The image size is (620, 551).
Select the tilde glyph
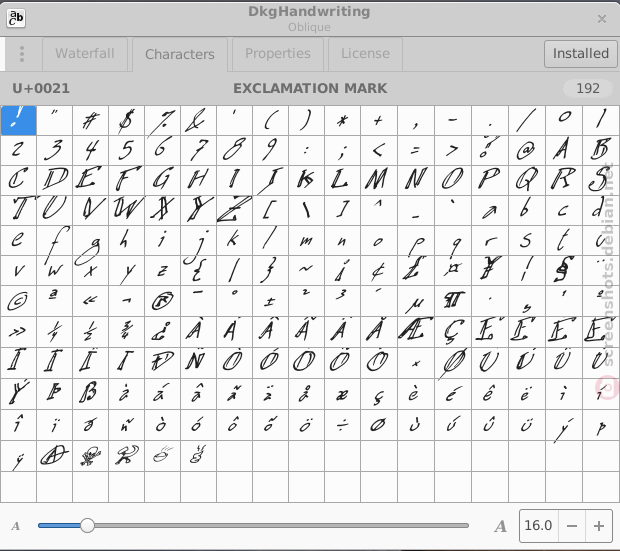[306, 271]
